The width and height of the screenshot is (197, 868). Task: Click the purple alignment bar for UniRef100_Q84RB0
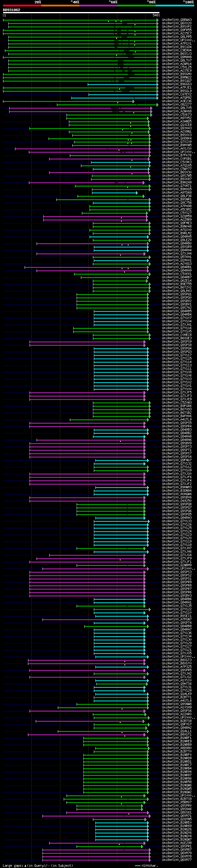click(92, 243)
